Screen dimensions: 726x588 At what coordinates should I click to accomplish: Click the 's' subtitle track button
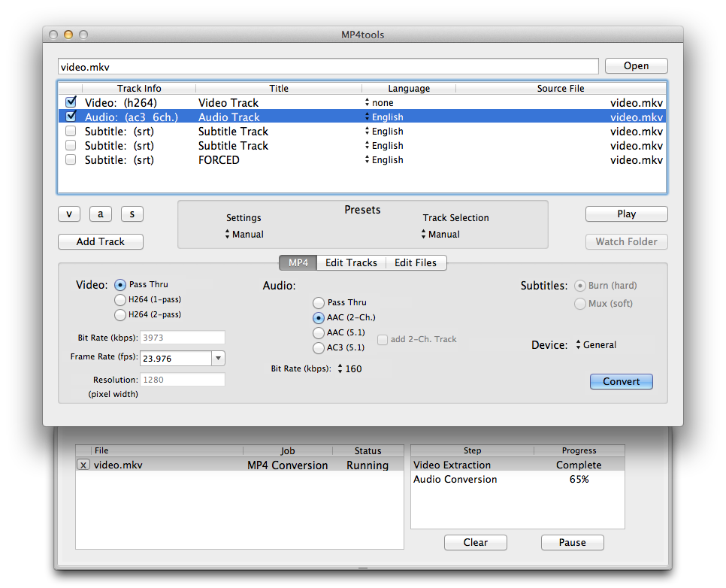point(132,214)
